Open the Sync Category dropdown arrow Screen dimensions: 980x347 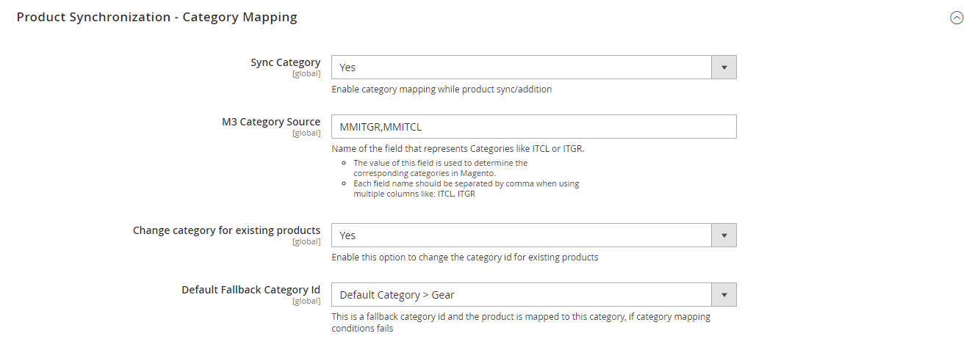(x=724, y=67)
